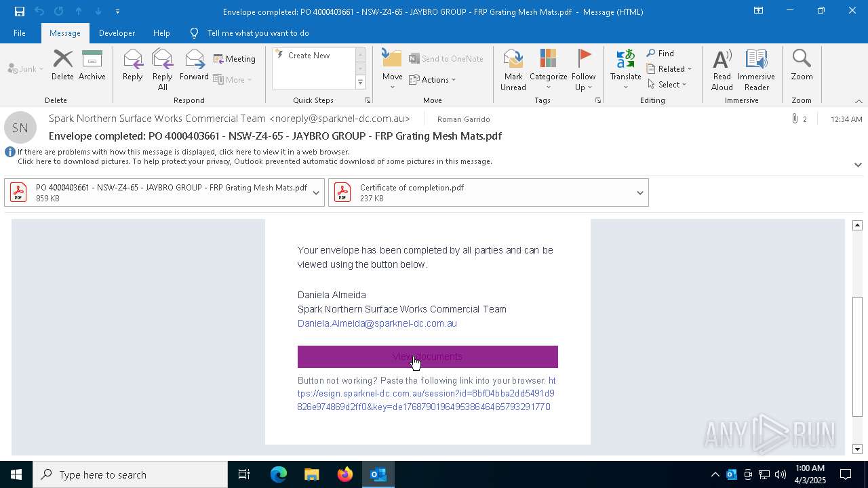Open the Help tab
The image size is (868, 488).
point(161,33)
